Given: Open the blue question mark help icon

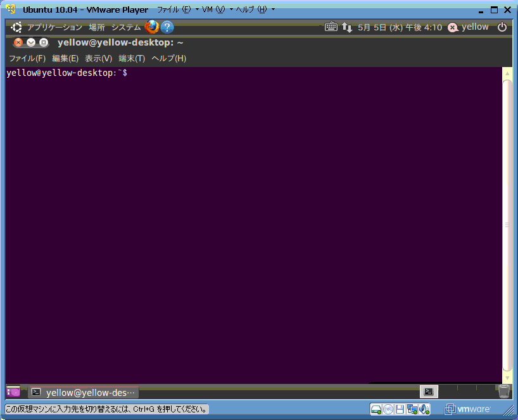Looking at the screenshot, I should pos(167,27).
